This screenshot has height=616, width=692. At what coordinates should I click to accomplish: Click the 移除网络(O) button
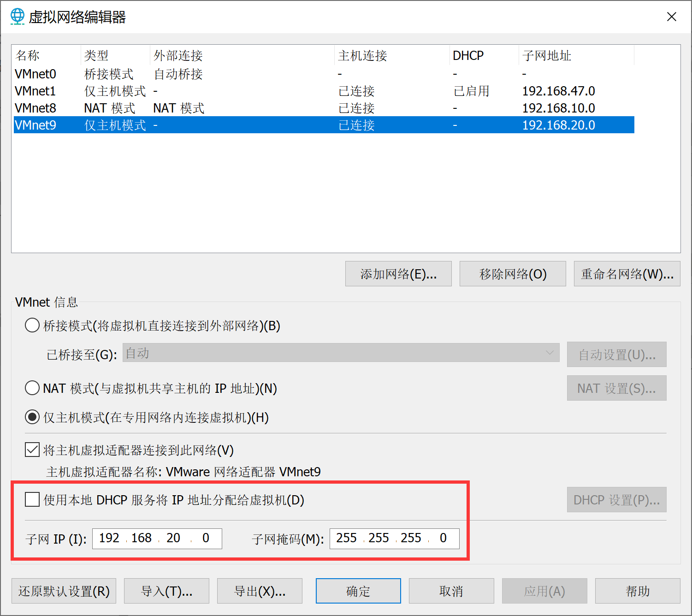513,274
